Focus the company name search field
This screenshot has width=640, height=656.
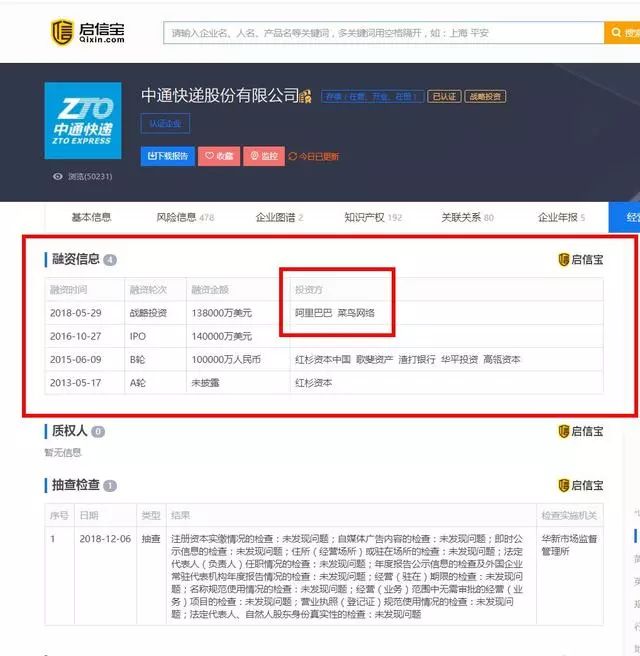[x=384, y=33]
